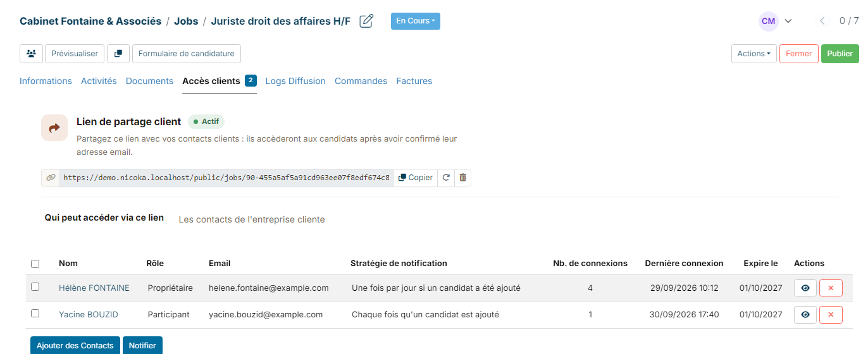Click Les contacts de l'entreprise cliente
This screenshot has width=868, height=354.
pos(252,220)
